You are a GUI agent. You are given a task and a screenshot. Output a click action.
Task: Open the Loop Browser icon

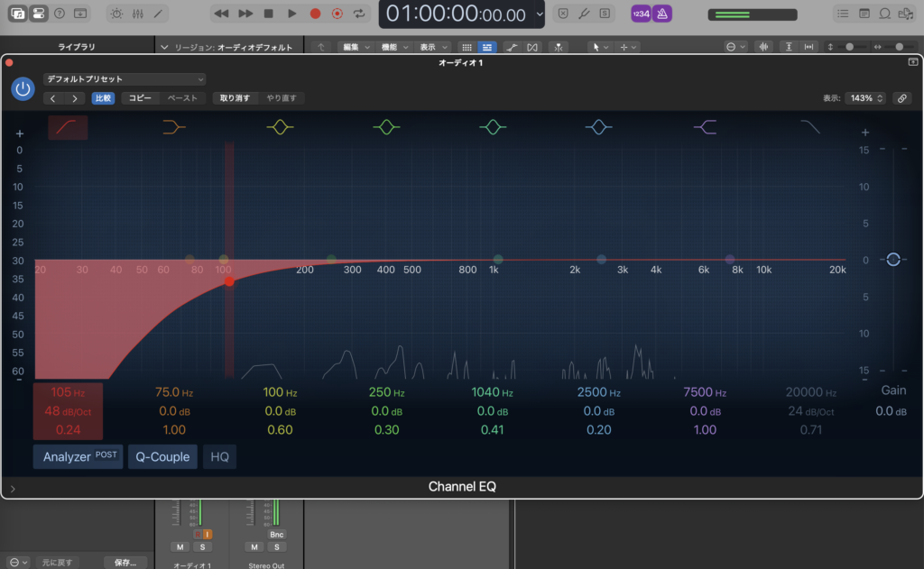tap(885, 14)
